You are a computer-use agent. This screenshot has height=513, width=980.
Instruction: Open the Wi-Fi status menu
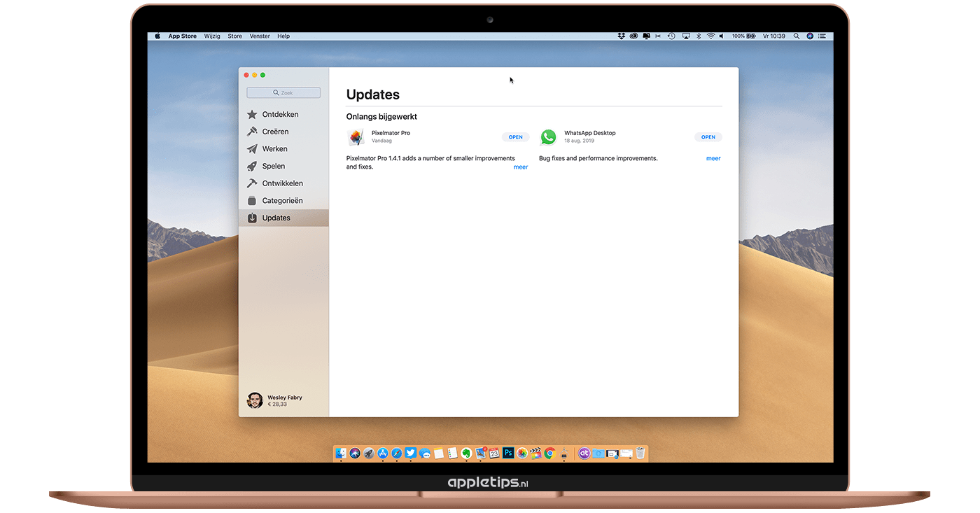pyautogui.click(x=710, y=36)
